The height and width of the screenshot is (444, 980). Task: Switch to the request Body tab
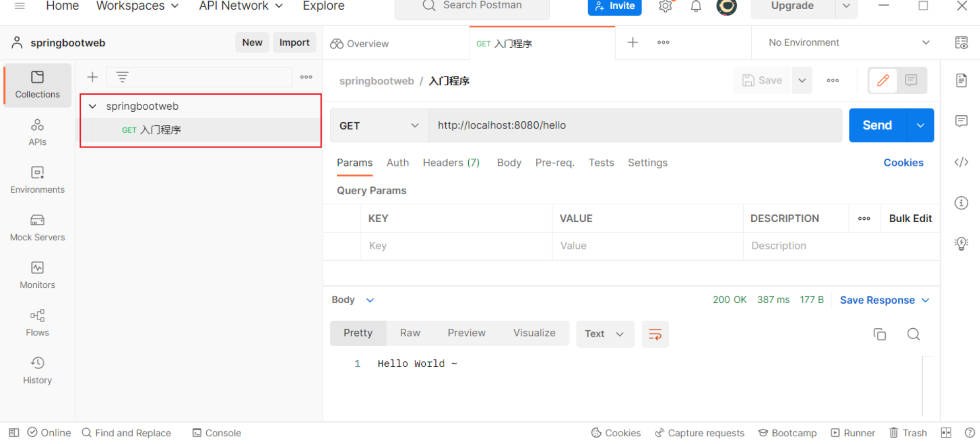[x=509, y=163]
